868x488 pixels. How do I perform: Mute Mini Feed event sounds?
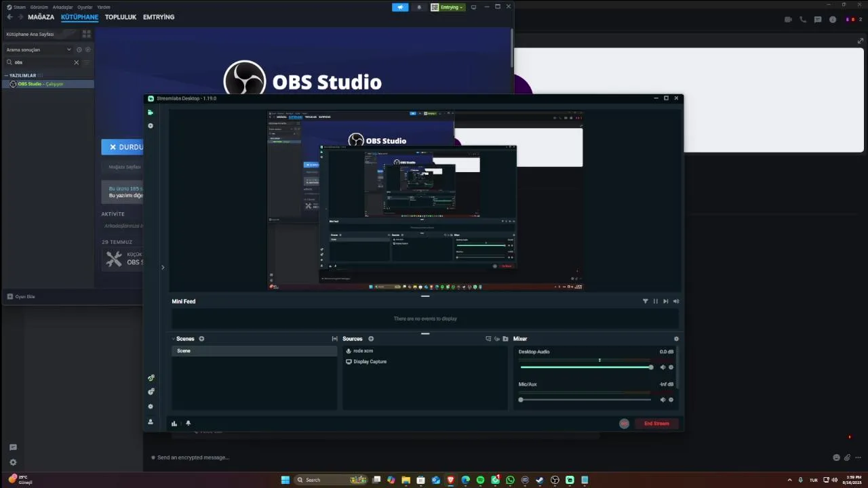[675, 301]
